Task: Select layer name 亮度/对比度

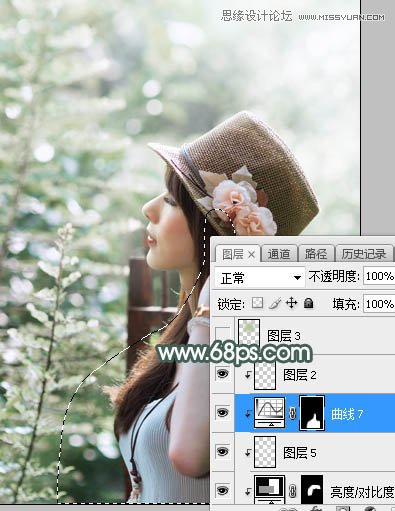Action: (x=362, y=492)
